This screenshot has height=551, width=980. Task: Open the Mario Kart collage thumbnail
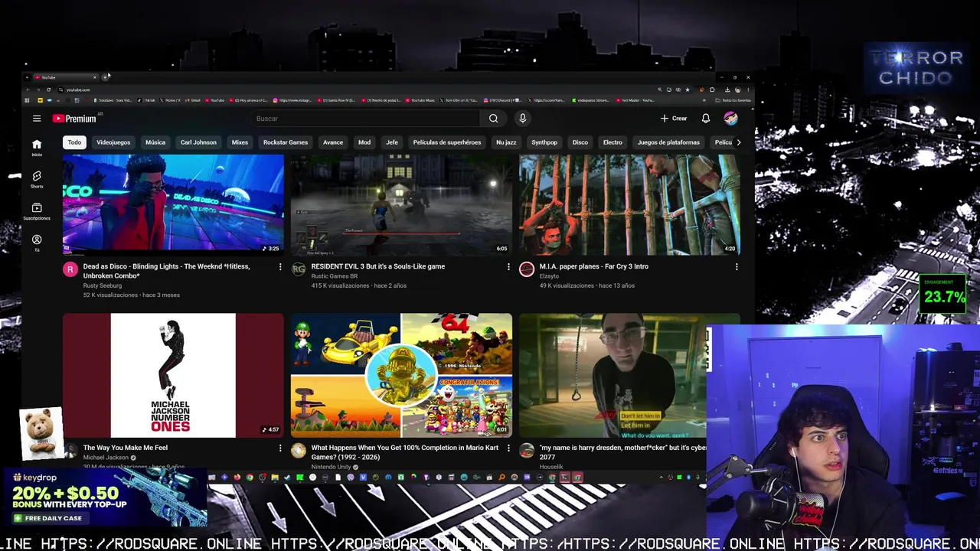tap(401, 375)
